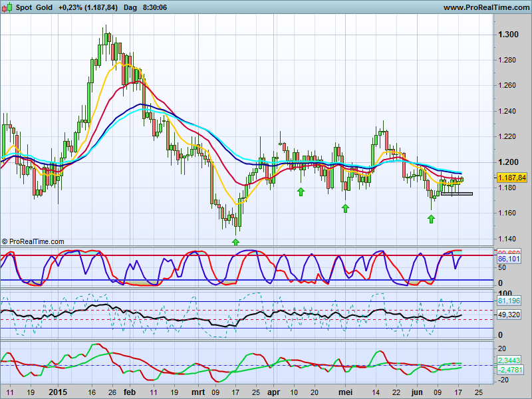Click the 49,320 indicator value tag
Viewport: 532px width, 399px height.
click(x=509, y=315)
